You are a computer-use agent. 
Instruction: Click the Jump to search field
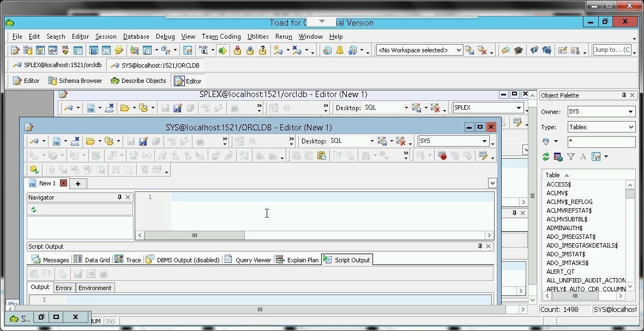(x=613, y=50)
